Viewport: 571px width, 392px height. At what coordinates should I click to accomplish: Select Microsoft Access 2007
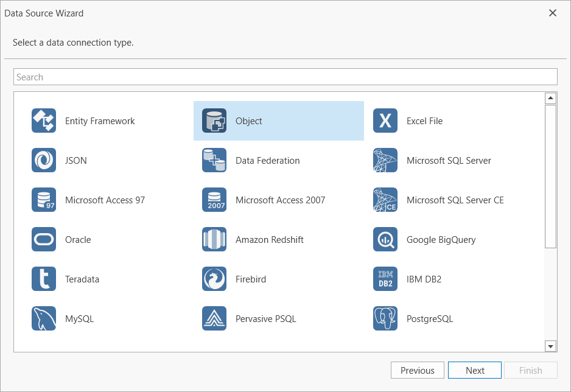280,200
